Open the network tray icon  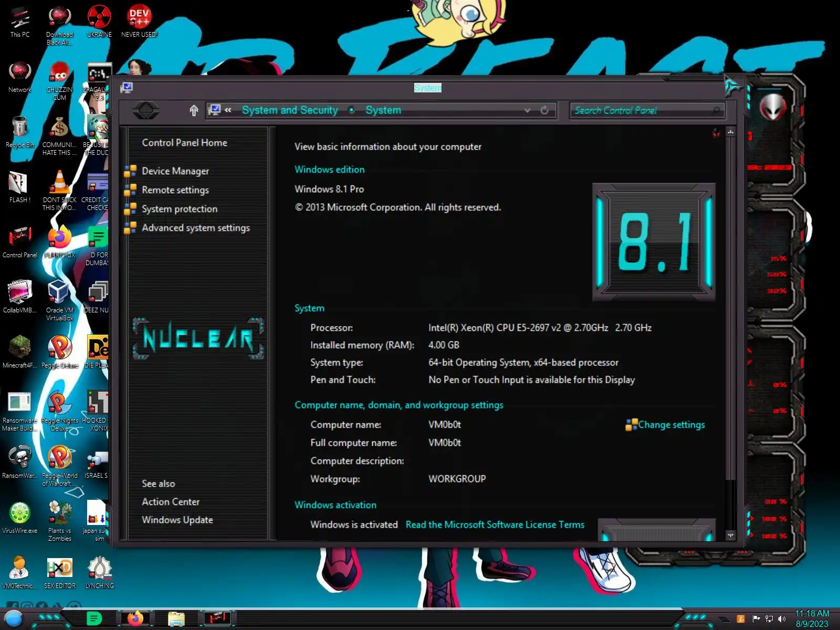pos(769,619)
